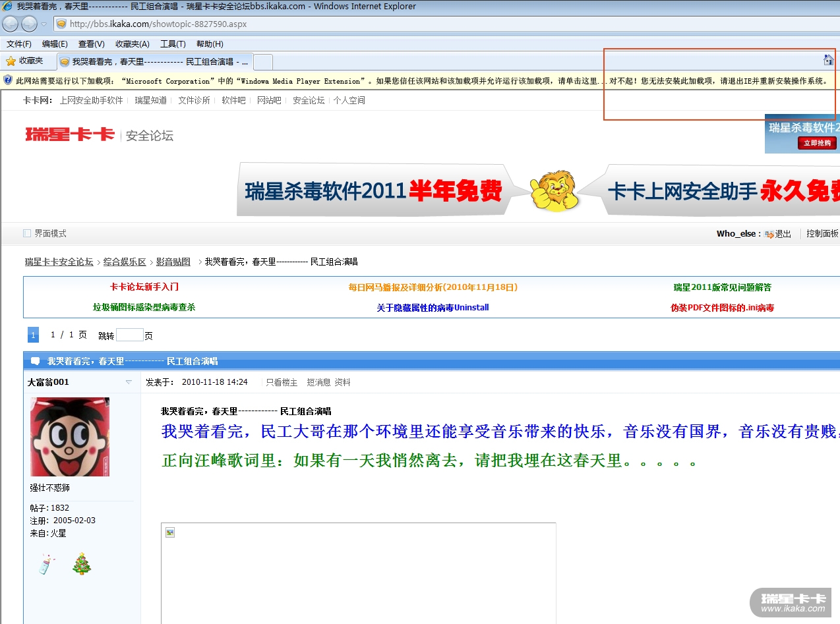Open 网站吧 link
Screen dimensions: 840x624
point(269,101)
